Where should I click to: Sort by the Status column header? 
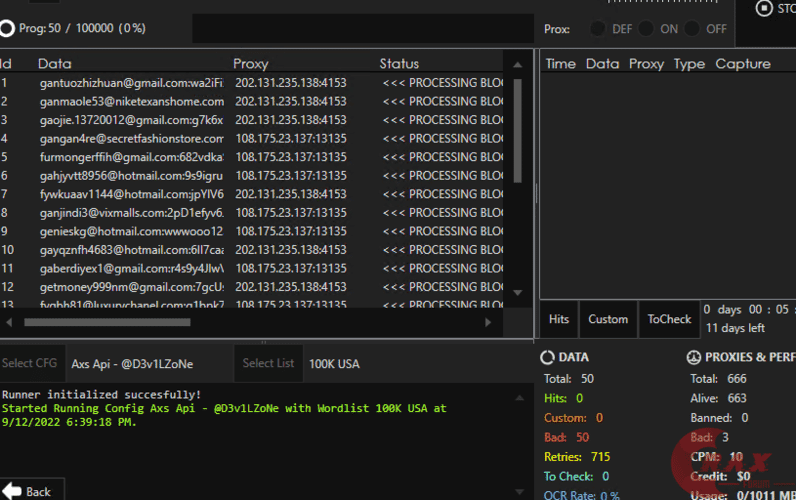399,64
